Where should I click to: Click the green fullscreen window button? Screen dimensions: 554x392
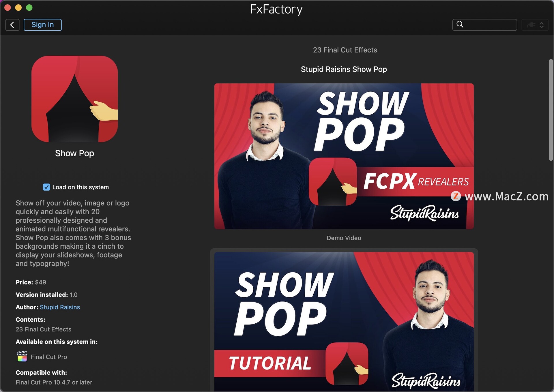pyautogui.click(x=29, y=8)
